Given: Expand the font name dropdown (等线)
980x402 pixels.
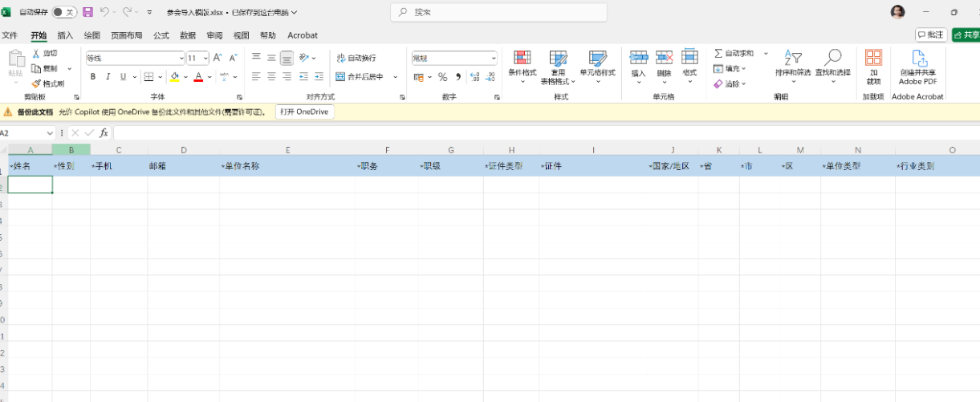Looking at the screenshot, I should coord(181,58).
